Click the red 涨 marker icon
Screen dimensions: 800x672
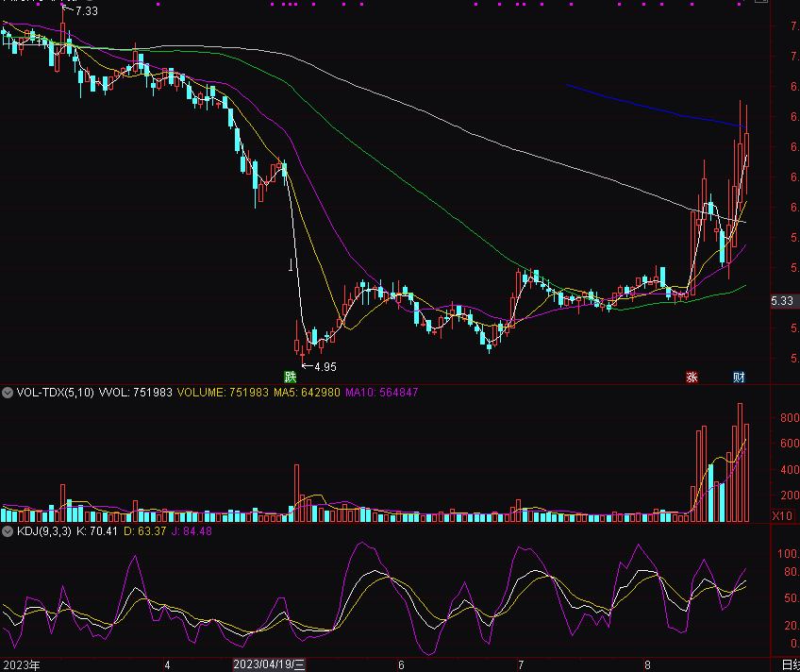pos(692,377)
